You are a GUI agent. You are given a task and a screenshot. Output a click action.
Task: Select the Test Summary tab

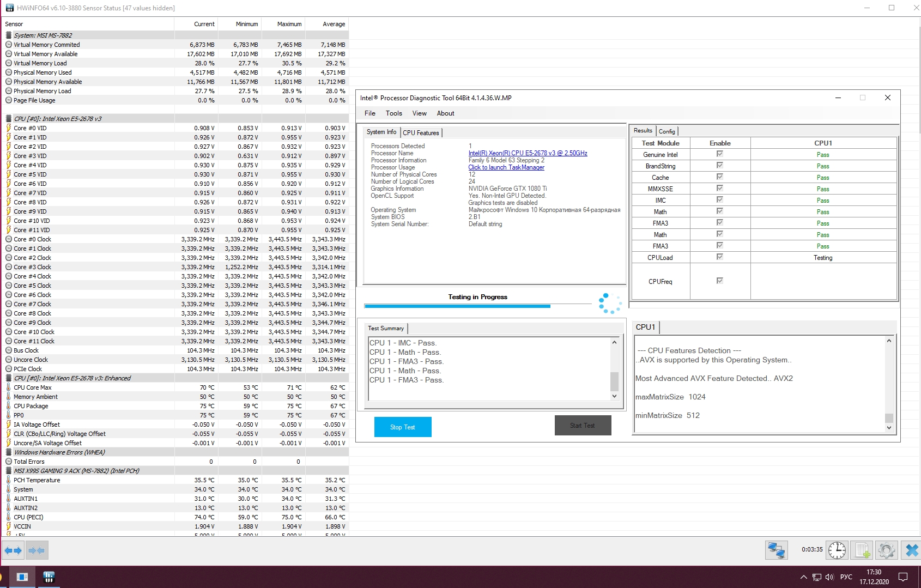click(386, 328)
